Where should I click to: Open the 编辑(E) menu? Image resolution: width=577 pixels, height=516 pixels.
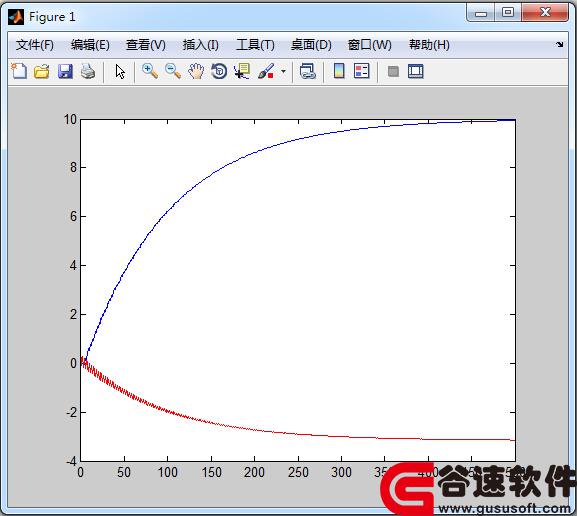click(x=90, y=45)
